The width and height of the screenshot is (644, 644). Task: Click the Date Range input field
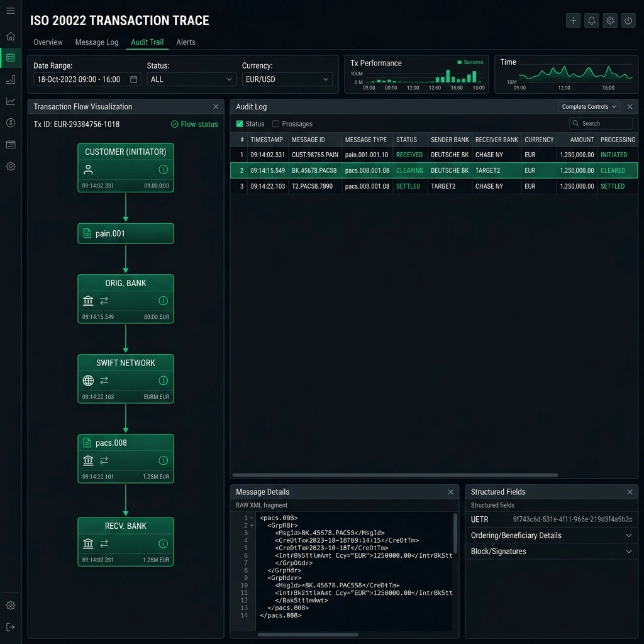coord(87,79)
